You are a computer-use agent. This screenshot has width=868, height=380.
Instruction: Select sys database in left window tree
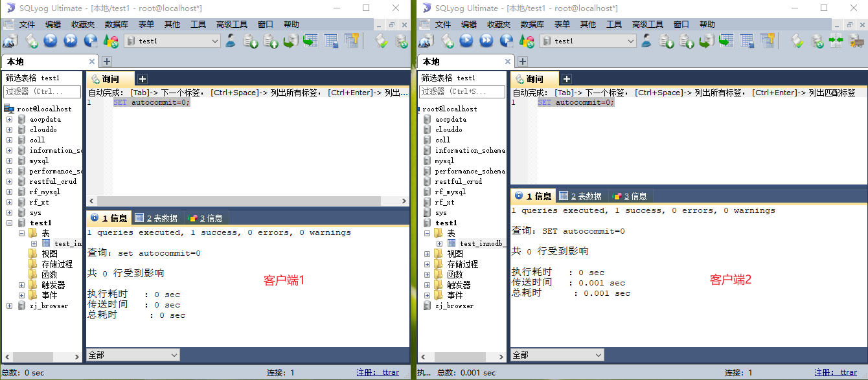point(35,212)
